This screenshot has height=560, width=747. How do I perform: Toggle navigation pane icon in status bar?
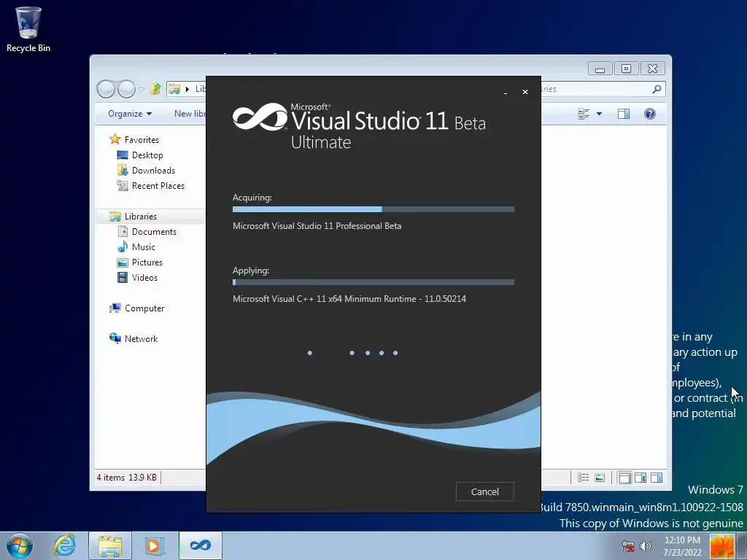[x=624, y=478]
